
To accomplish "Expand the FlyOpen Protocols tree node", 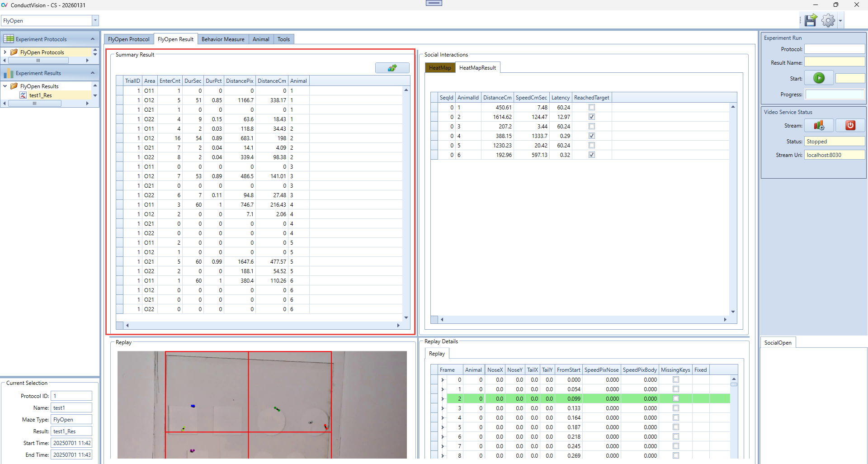I will [x=5, y=52].
